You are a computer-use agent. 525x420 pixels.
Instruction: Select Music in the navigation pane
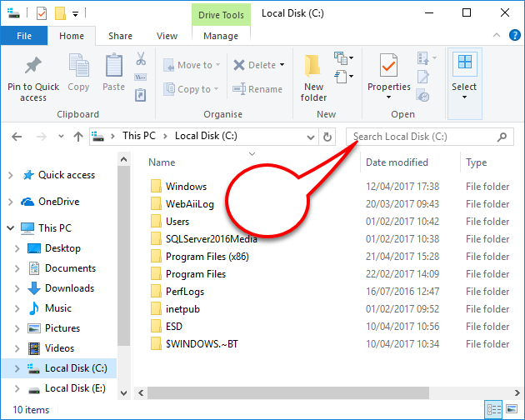(50, 308)
